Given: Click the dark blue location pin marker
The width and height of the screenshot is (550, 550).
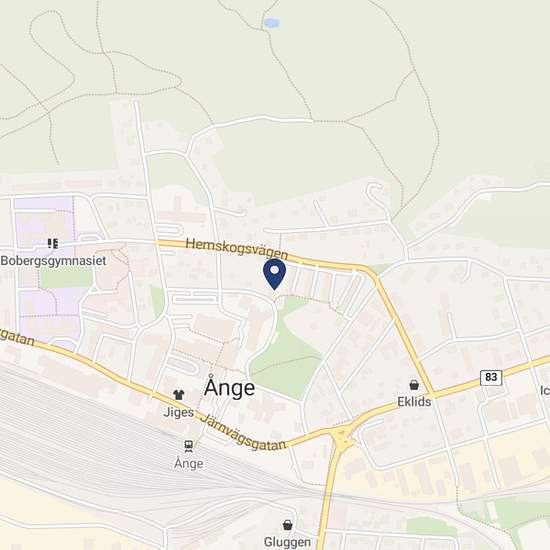Looking at the screenshot, I should click(x=274, y=274).
